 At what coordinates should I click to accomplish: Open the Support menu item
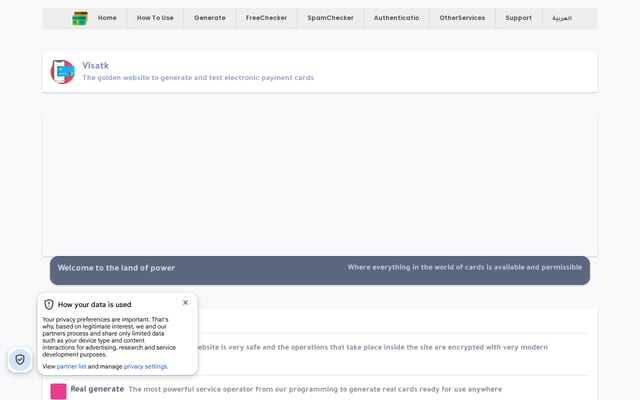point(518,18)
